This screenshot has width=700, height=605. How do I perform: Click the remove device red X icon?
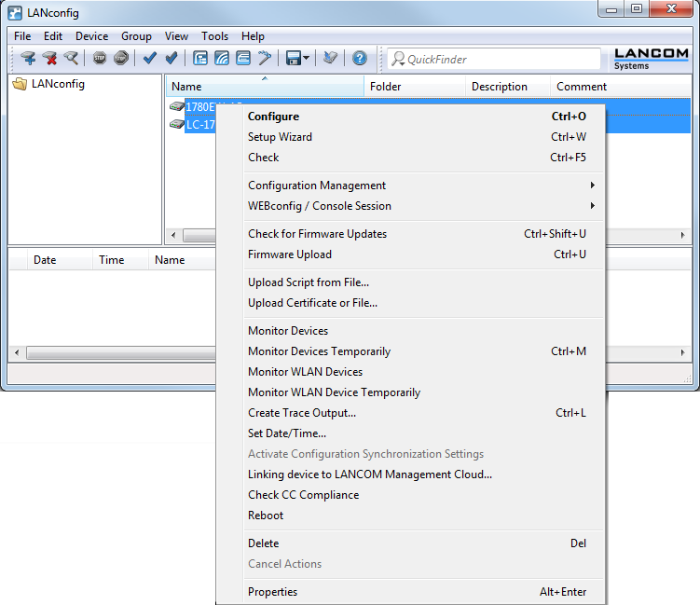pyautogui.click(x=50, y=59)
